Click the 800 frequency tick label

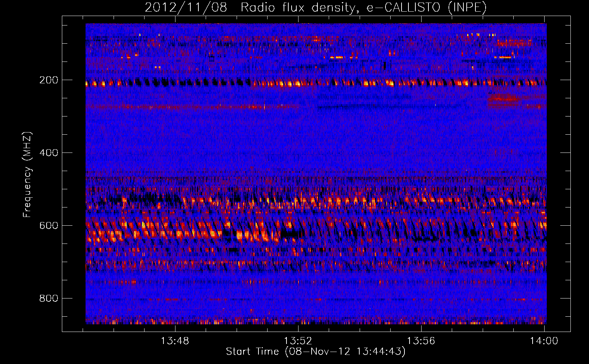[49, 298]
